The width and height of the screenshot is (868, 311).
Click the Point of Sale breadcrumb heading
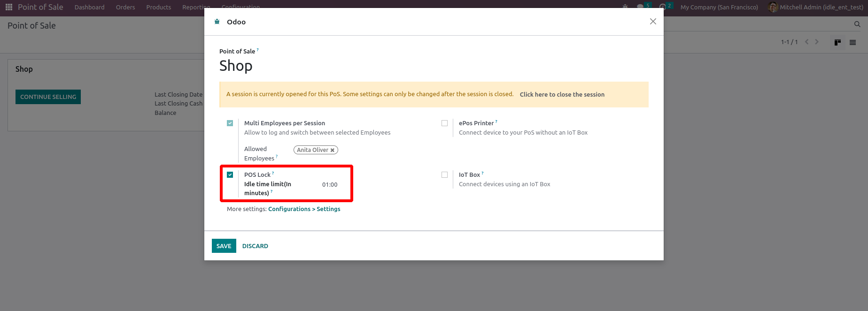[31, 25]
